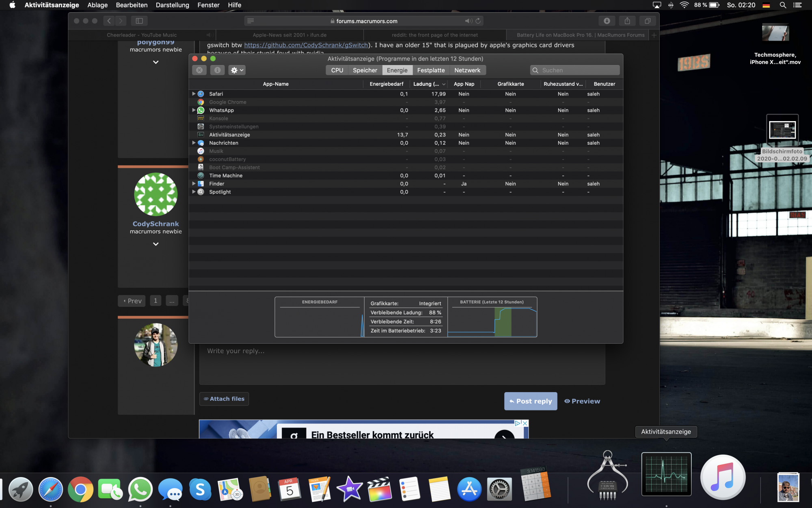The image size is (812, 508).
Task: Switch to the Festplatte tab
Action: click(x=431, y=70)
